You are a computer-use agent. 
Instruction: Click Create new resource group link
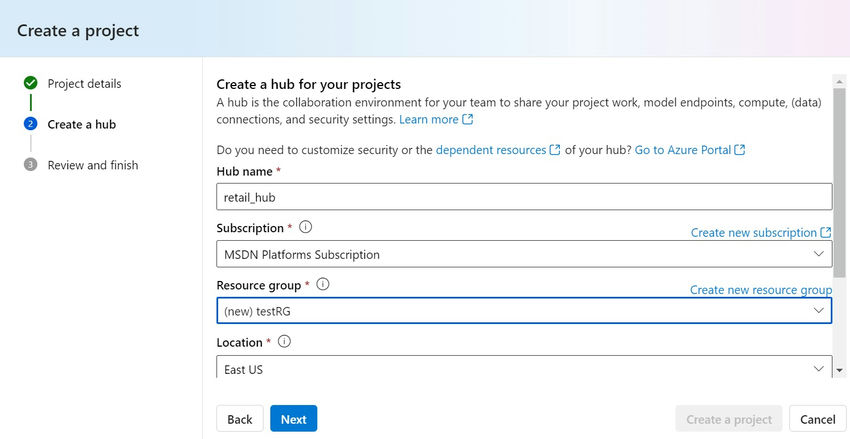pyautogui.click(x=761, y=290)
